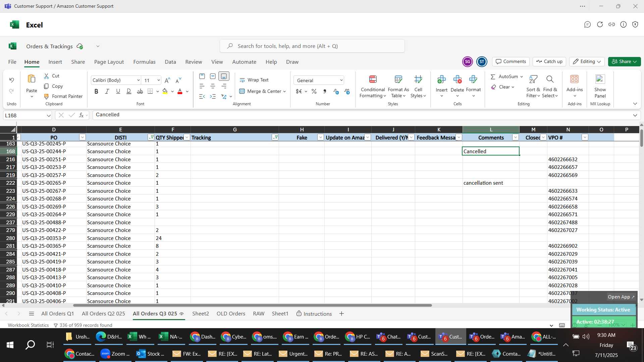Click the Increase Indent icon
The image size is (644, 362).
pos(213,97)
